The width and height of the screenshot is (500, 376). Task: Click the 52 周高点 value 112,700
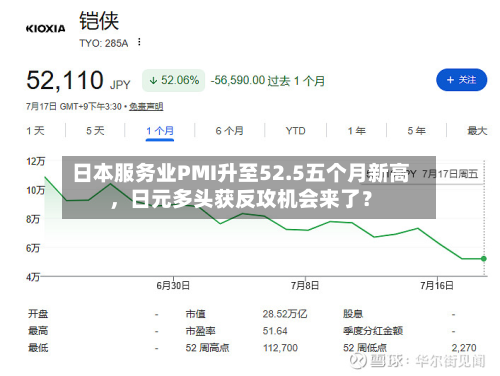280,348
